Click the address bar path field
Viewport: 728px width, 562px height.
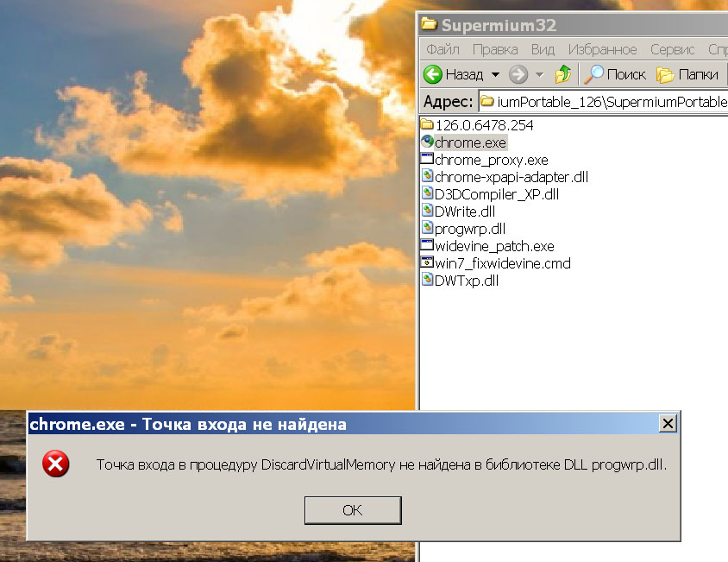point(604,101)
